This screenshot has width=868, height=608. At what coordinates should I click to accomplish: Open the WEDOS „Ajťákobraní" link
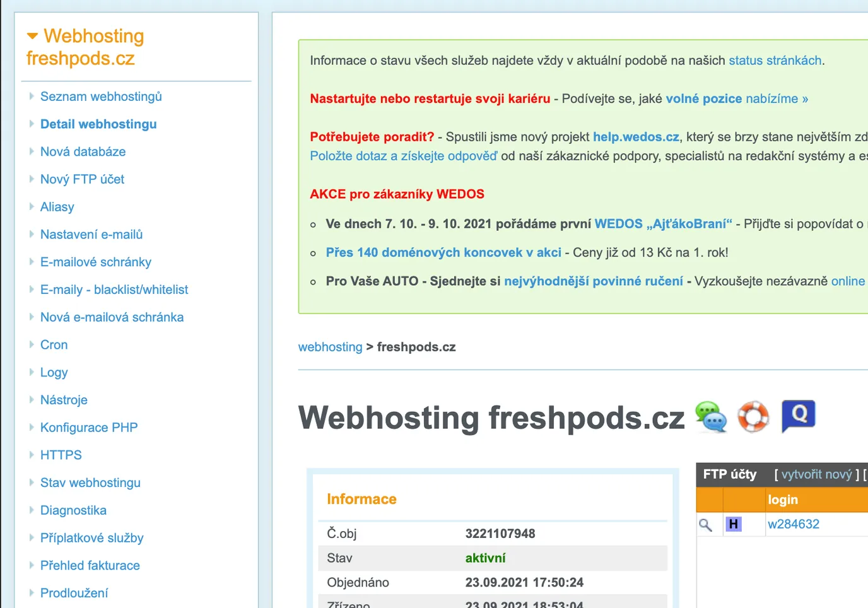(x=664, y=224)
